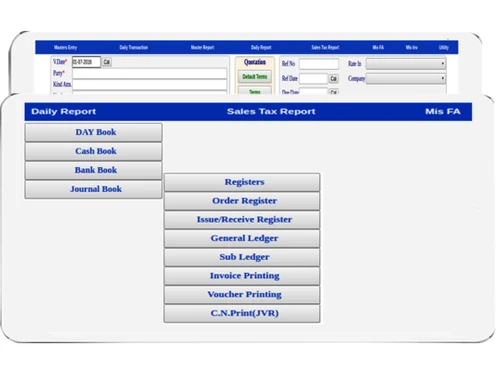Click the Party input field
This screenshot has height=375, width=500.
pos(150,73)
